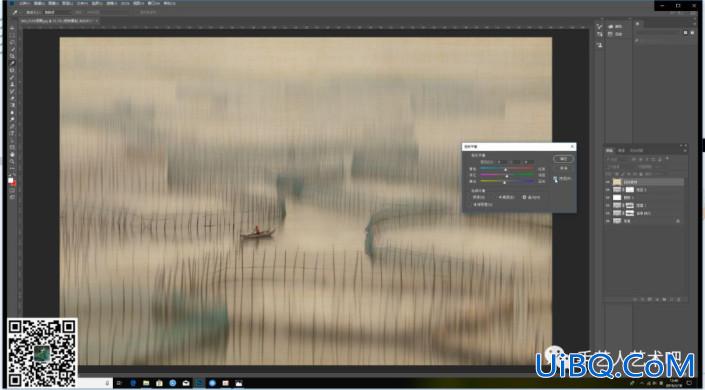Toggle Preview checkbox in Color Balance dialog
The width and height of the screenshot is (705, 390).
coord(555,179)
